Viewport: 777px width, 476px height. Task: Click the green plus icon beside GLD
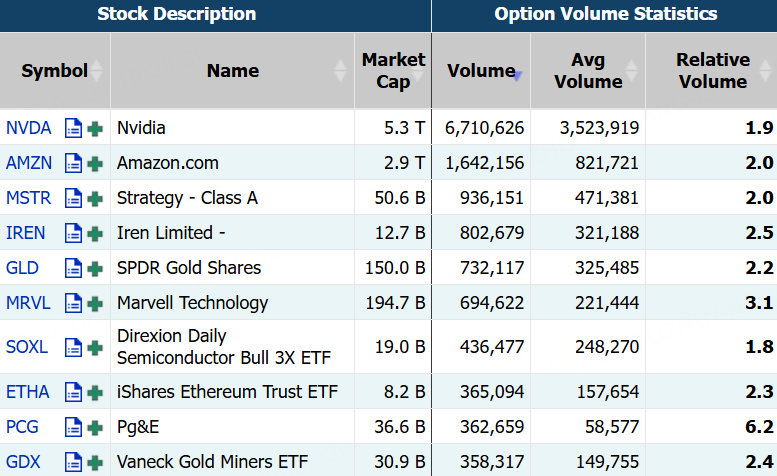click(95, 268)
